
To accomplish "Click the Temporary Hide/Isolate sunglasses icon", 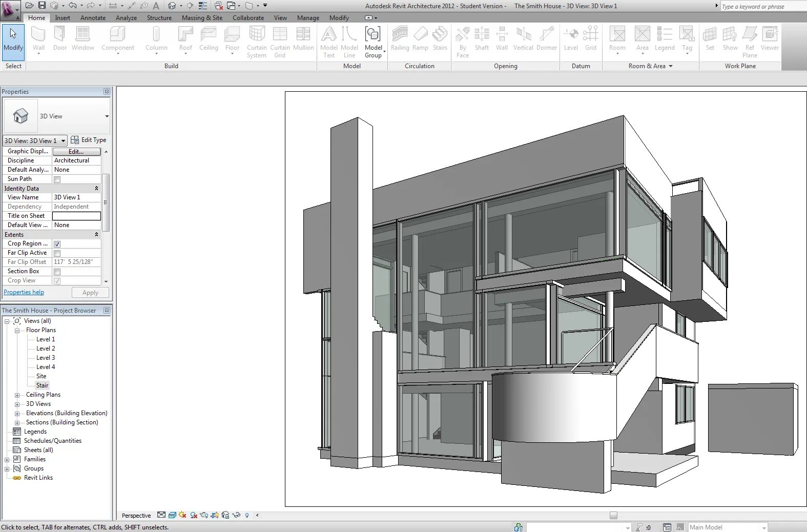I will click(236, 515).
